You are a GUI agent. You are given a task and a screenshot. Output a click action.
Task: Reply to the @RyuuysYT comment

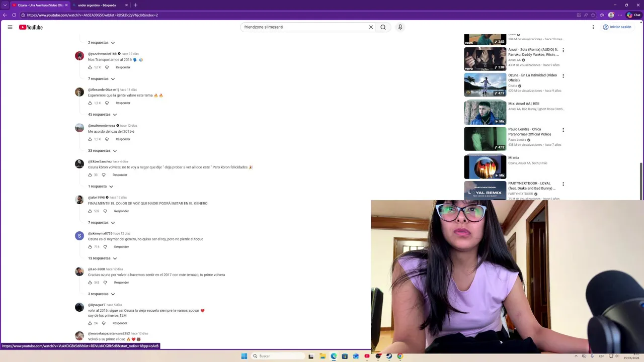[x=120, y=323]
